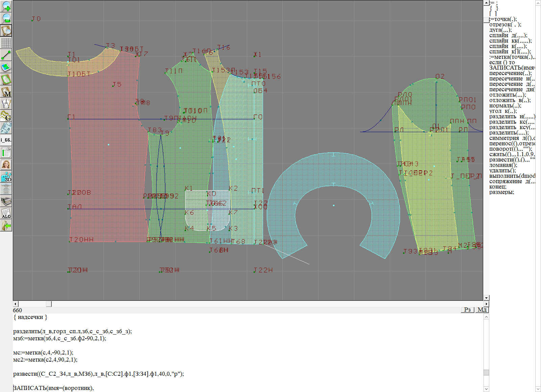The image size is (541, 392).
Task: Open the ALG algorithm icon
Action: 6,213
